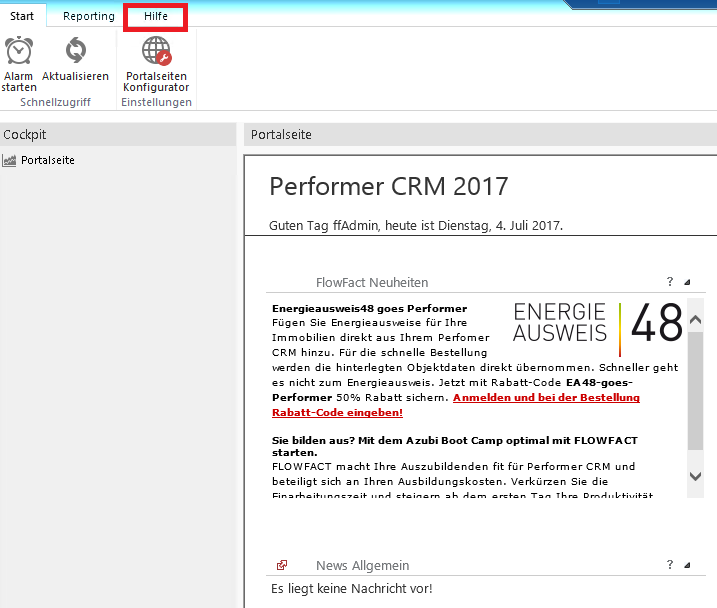Collapse the FlowFact Neuheiten panel triangle
The height and width of the screenshot is (608, 717).
[x=687, y=283]
